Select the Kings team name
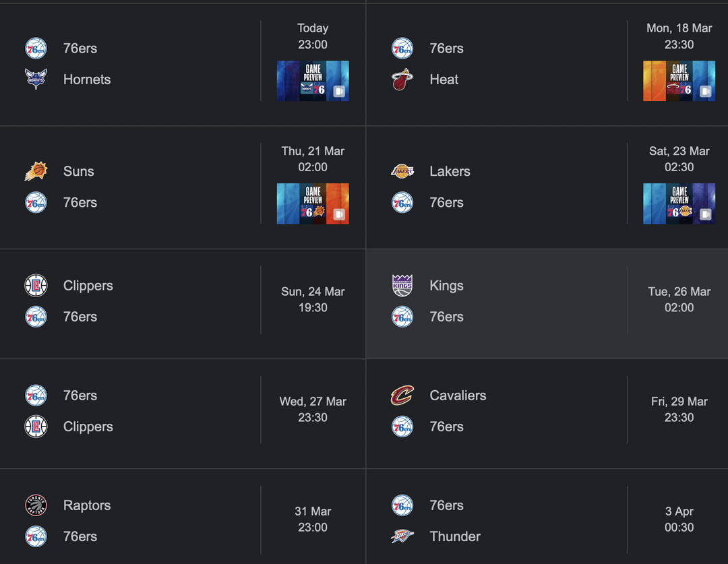 coord(446,286)
